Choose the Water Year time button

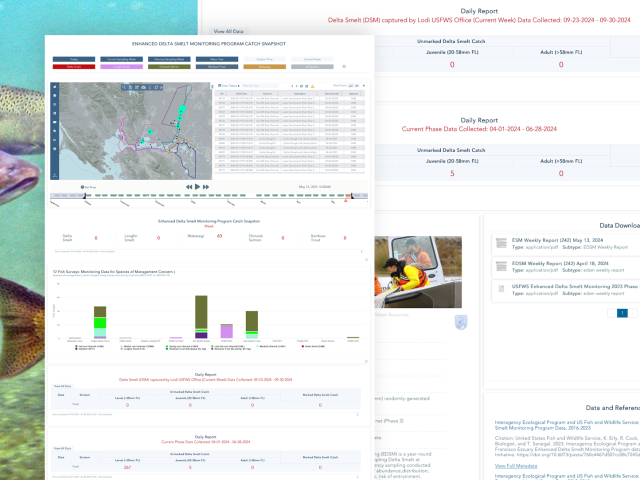(x=217, y=59)
